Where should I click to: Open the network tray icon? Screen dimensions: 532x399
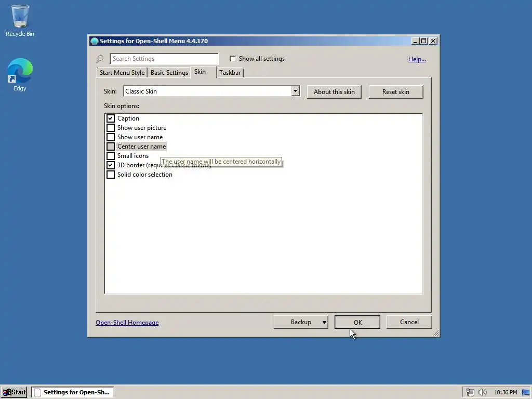click(470, 392)
